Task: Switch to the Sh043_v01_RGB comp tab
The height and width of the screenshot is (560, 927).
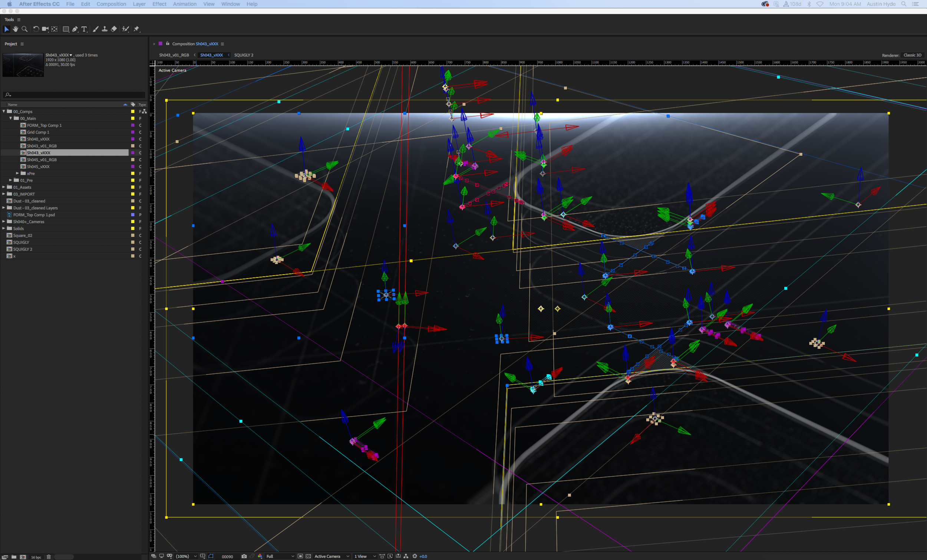Action: click(174, 55)
